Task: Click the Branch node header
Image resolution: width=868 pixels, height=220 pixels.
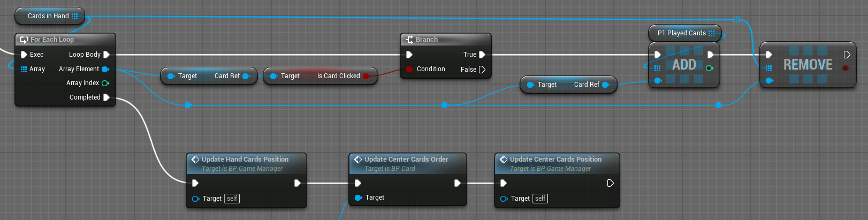Action: [427, 40]
